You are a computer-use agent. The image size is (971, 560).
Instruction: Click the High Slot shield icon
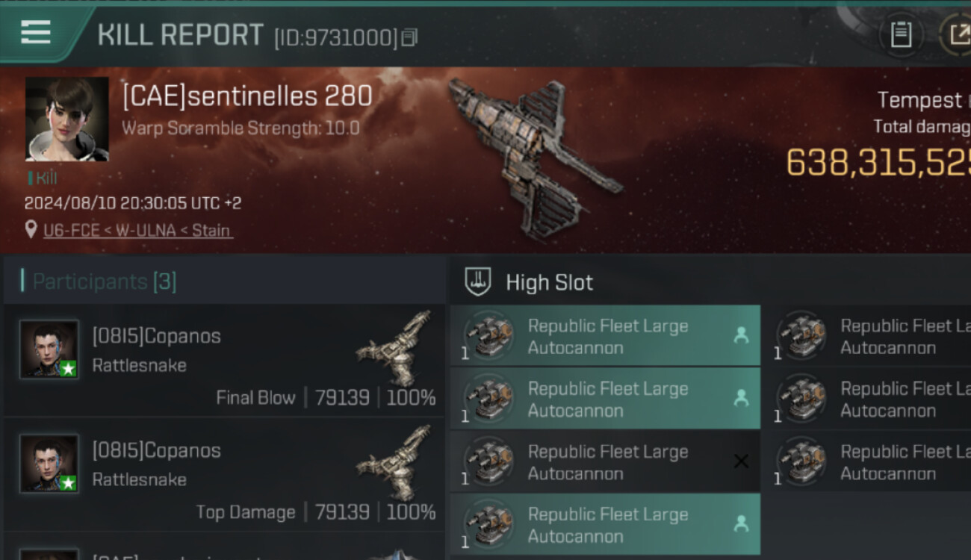477,282
